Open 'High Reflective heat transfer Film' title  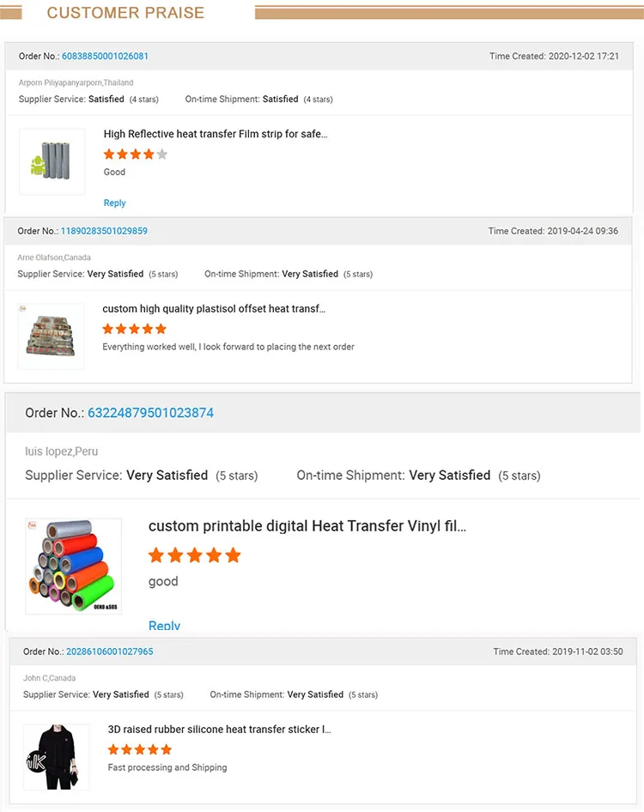coord(216,134)
